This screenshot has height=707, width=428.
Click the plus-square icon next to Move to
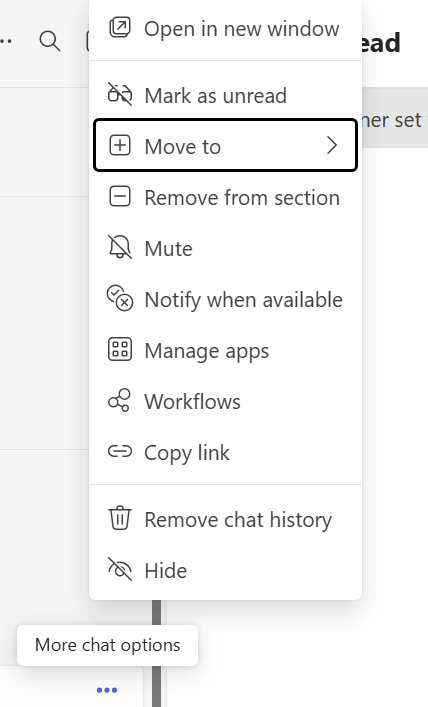point(120,146)
